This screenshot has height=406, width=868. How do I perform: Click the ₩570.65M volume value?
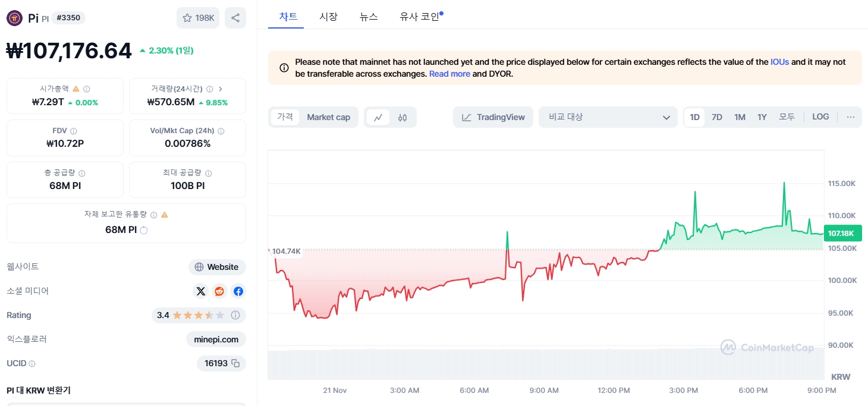[x=171, y=102]
